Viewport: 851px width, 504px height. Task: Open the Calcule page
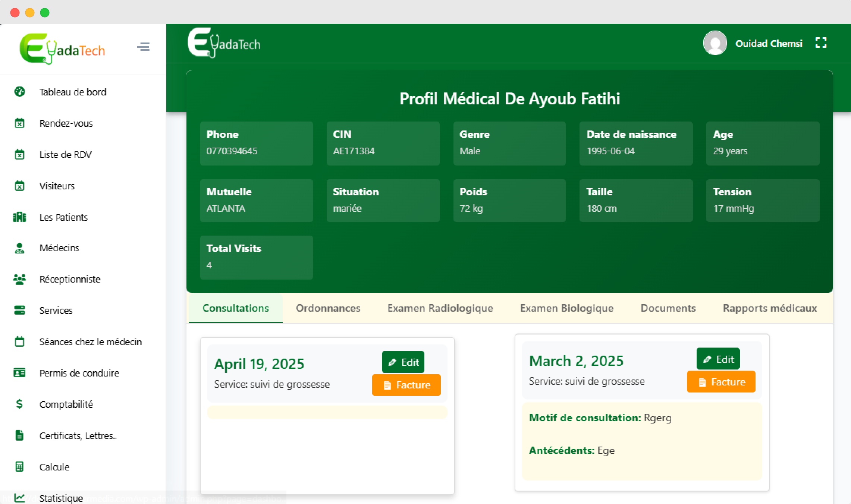pyautogui.click(x=54, y=467)
